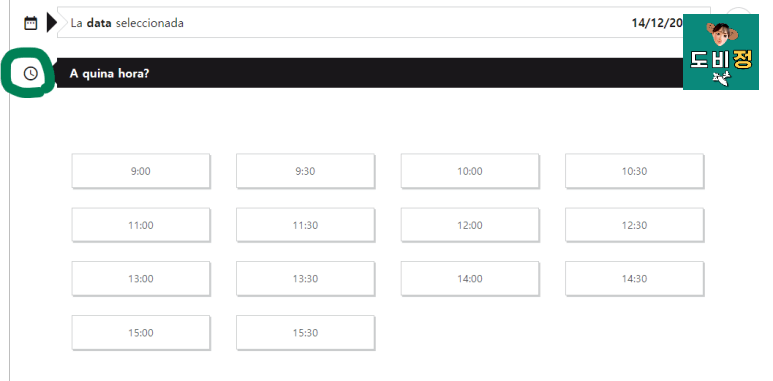Choose the 11:00 appointment time
Viewport: 773px width, 381px height.
click(141, 225)
